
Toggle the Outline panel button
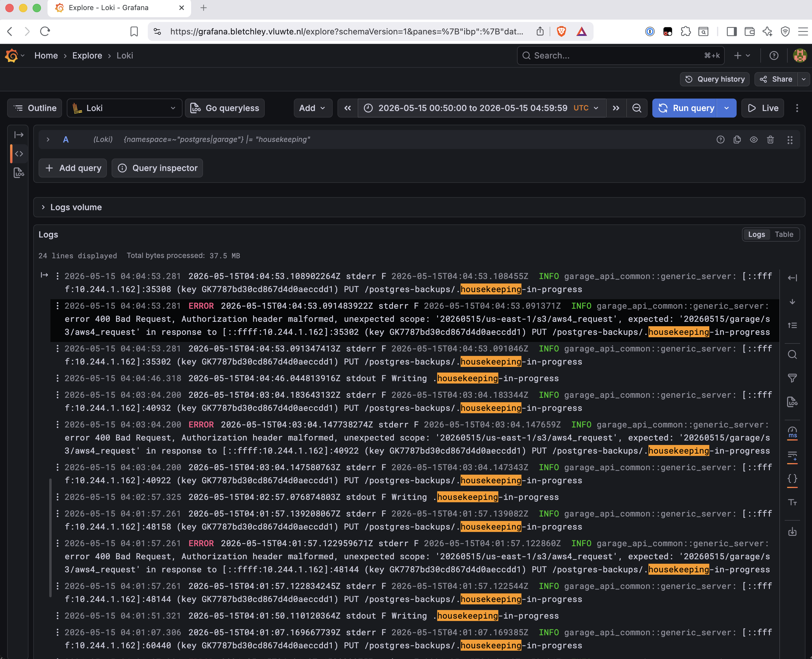tap(34, 108)
